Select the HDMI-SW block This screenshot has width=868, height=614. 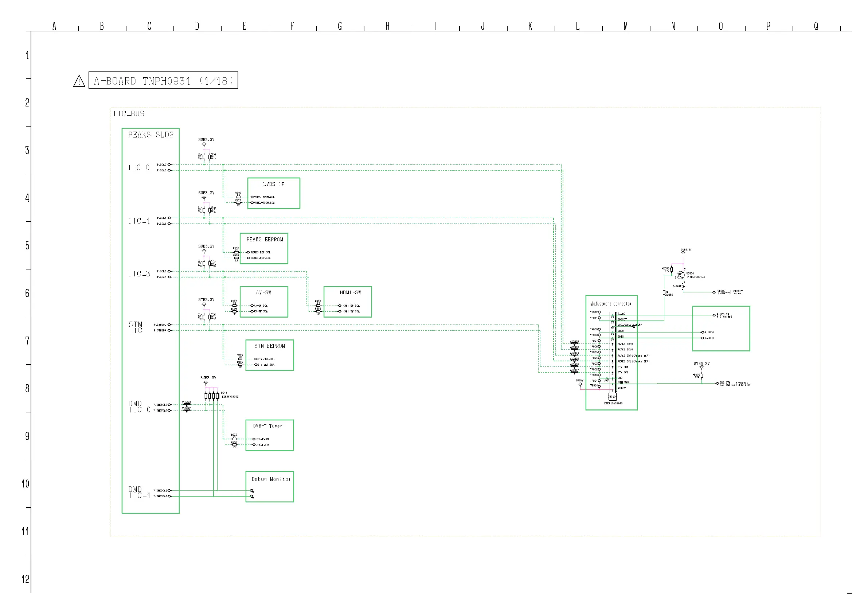[347, 302]
